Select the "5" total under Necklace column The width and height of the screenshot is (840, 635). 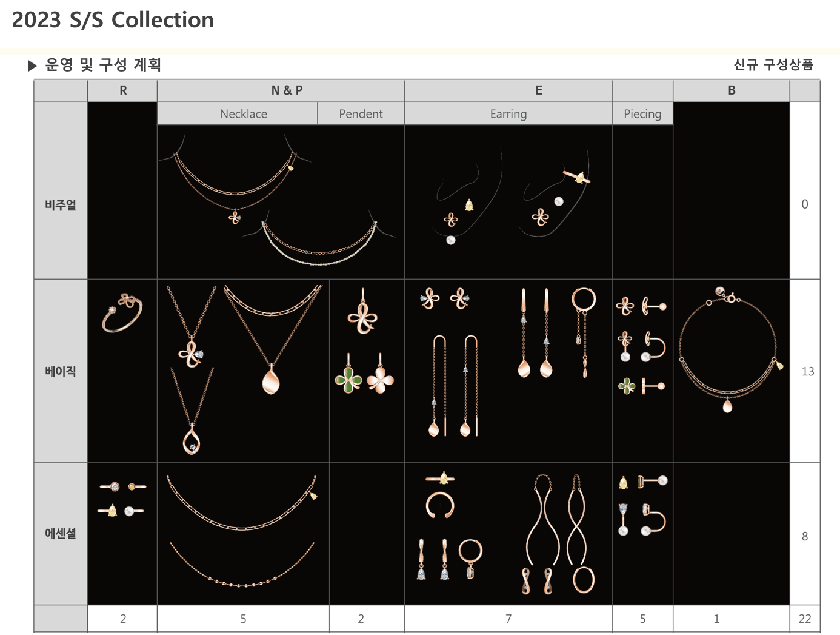click(243, 619)
